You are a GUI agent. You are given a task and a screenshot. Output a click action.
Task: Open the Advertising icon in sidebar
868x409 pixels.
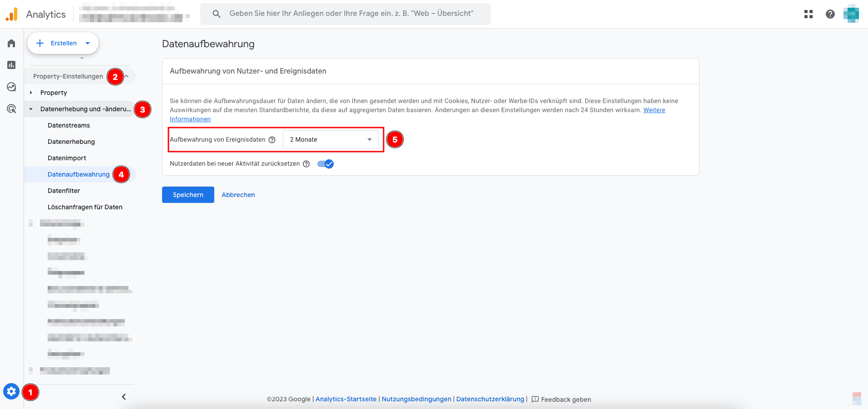coord(11,108)
